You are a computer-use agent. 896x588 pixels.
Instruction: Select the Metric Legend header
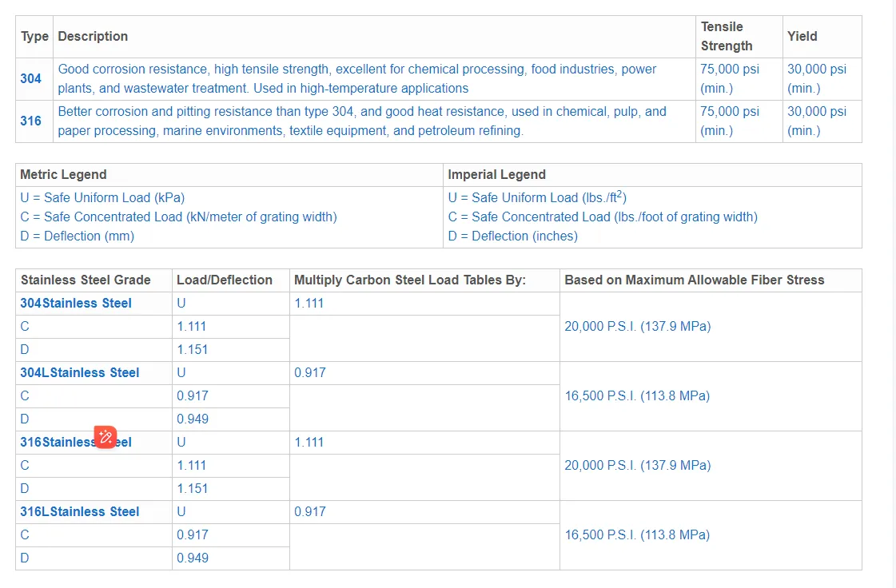point(63,175)
